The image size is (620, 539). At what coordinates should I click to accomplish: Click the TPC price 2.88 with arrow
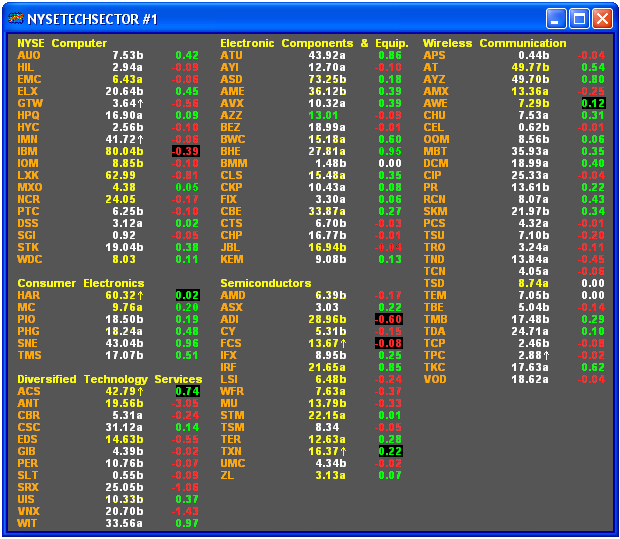[x=534, y=355]
